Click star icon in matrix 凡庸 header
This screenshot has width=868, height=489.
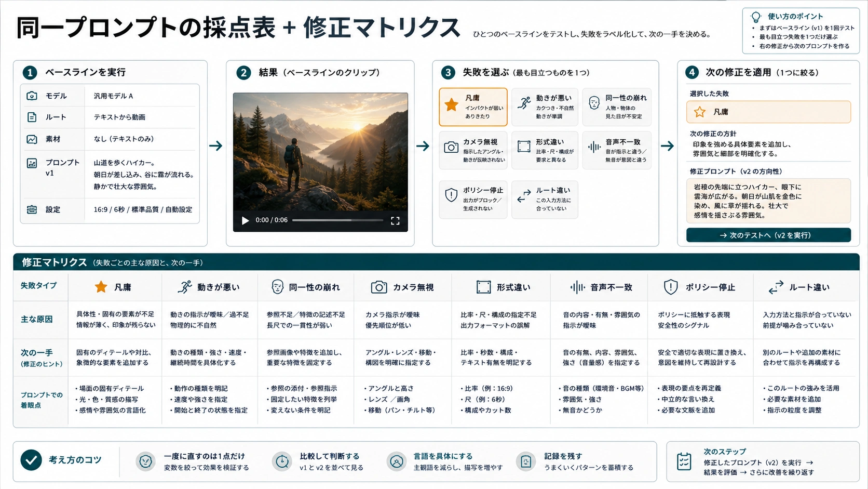tap(101, 287)
